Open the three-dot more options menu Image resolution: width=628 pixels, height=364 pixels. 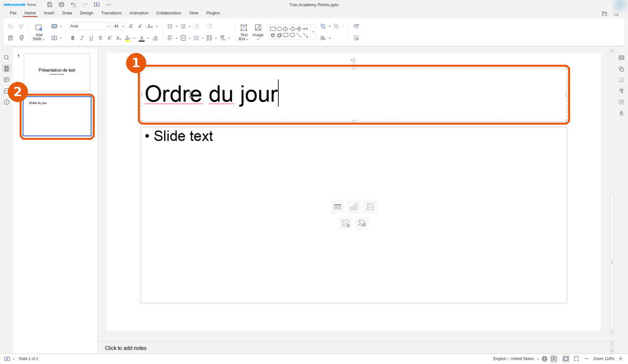coord(108,4)
